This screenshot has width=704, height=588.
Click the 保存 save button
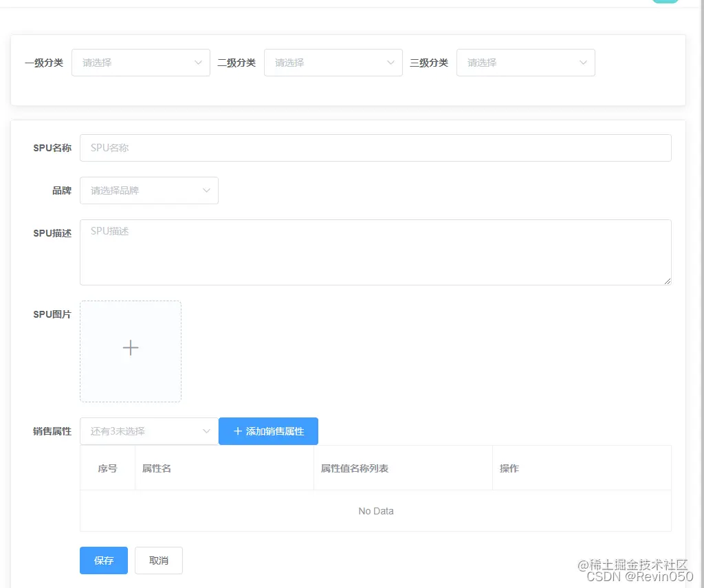103,560
